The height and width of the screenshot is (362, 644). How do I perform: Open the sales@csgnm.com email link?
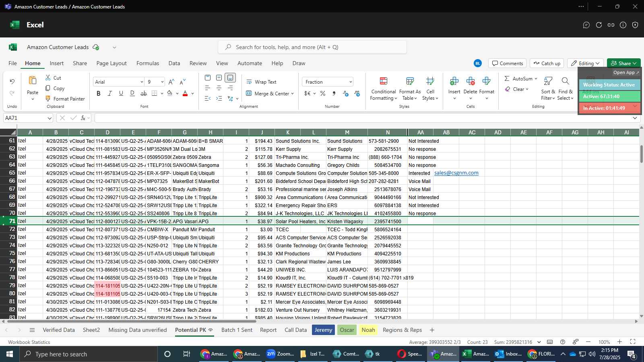coord(456,173)
